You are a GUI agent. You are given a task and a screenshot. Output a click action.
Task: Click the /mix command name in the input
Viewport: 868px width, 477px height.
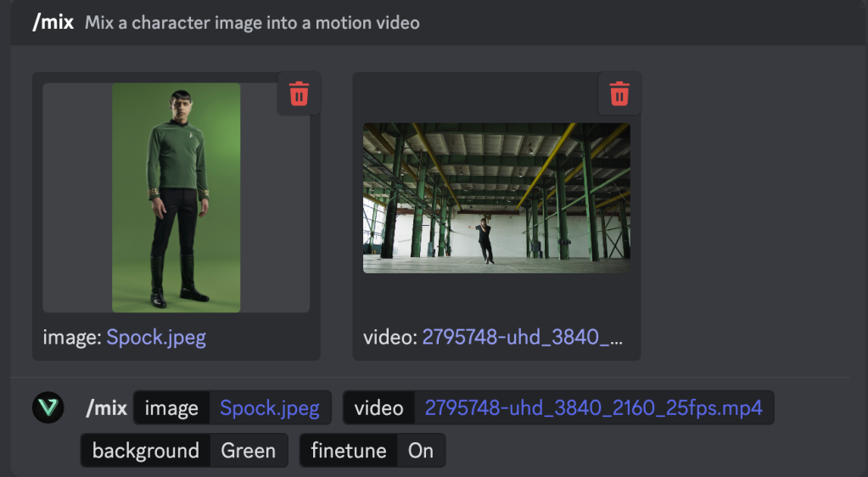[106, 408]
